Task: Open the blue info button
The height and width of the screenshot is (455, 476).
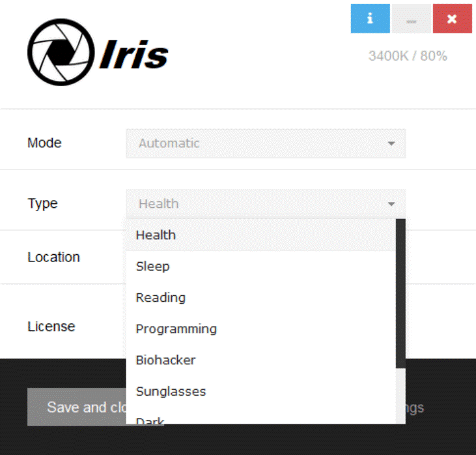Action: pyautogui.click(x=370, y=18)
